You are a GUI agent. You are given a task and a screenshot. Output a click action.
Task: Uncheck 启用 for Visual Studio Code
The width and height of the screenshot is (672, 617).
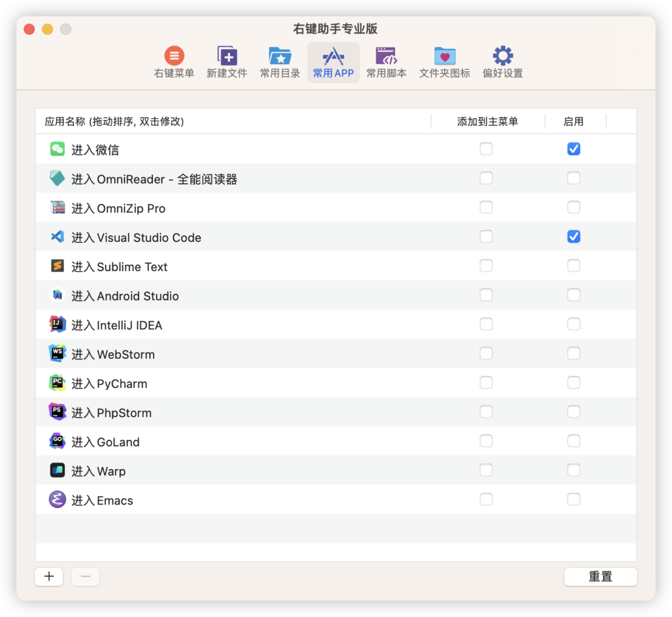(573, 237)
